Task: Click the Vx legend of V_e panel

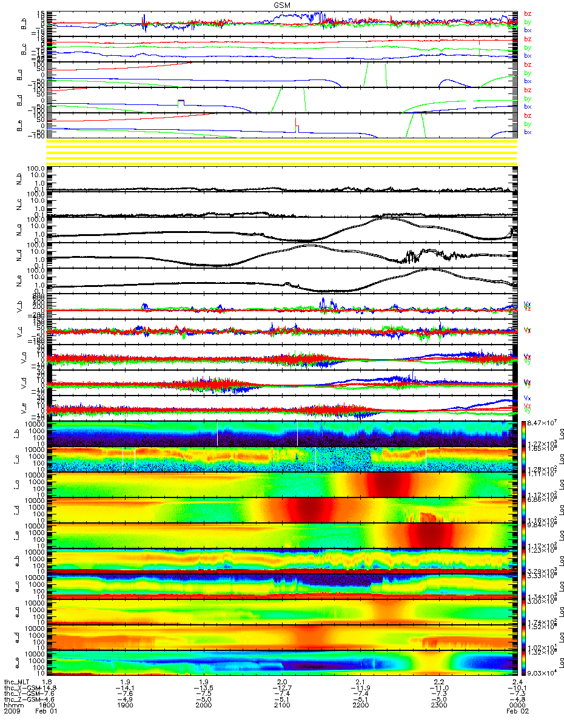Action: pos(528,399)
